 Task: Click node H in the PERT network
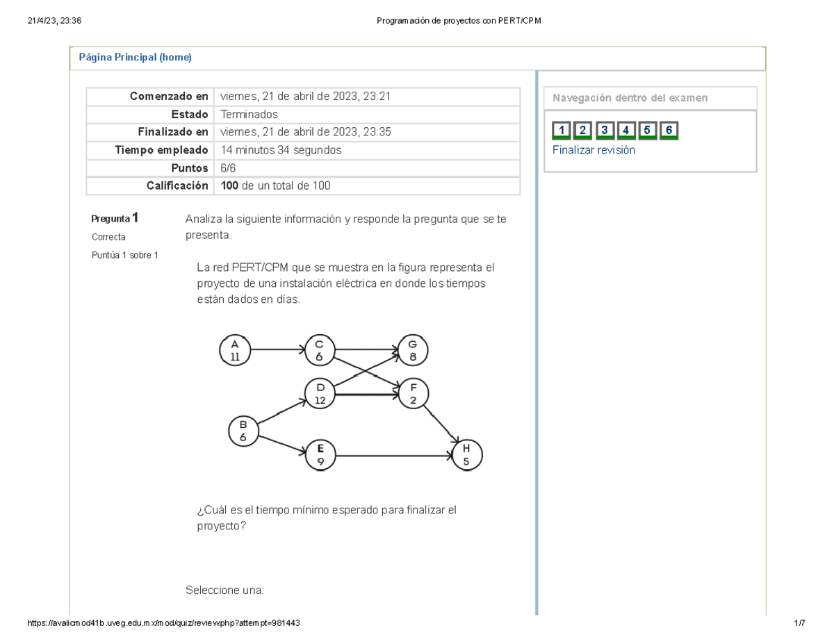point(466,453)
